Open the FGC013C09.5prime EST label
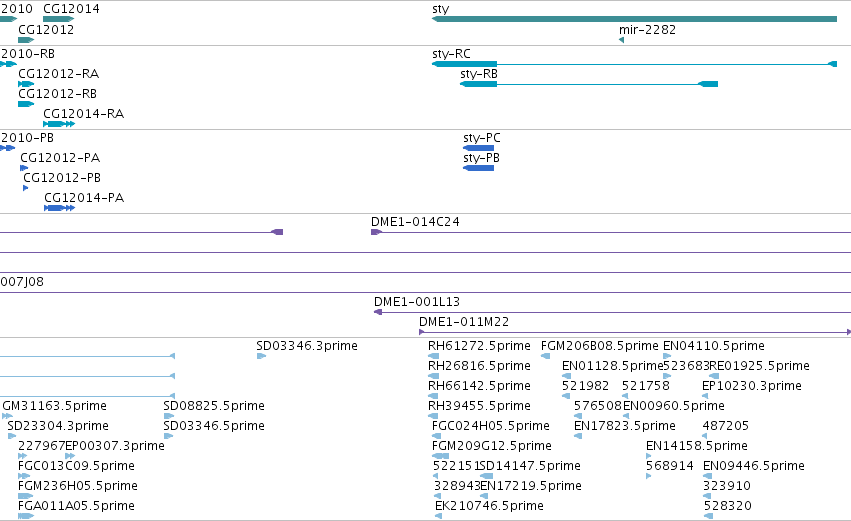 [76, 466]
